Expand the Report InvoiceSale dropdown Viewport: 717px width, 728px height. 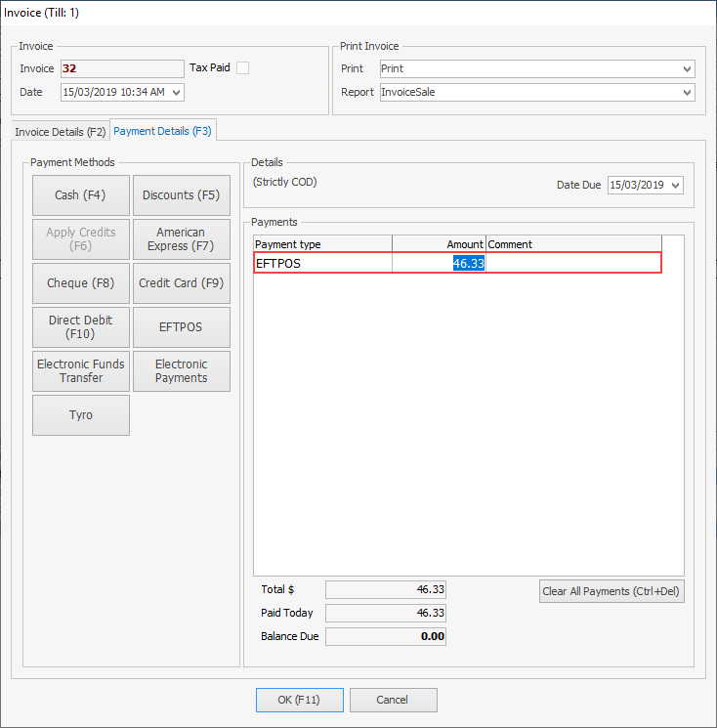pyautogui.click(x=688, y=93)
